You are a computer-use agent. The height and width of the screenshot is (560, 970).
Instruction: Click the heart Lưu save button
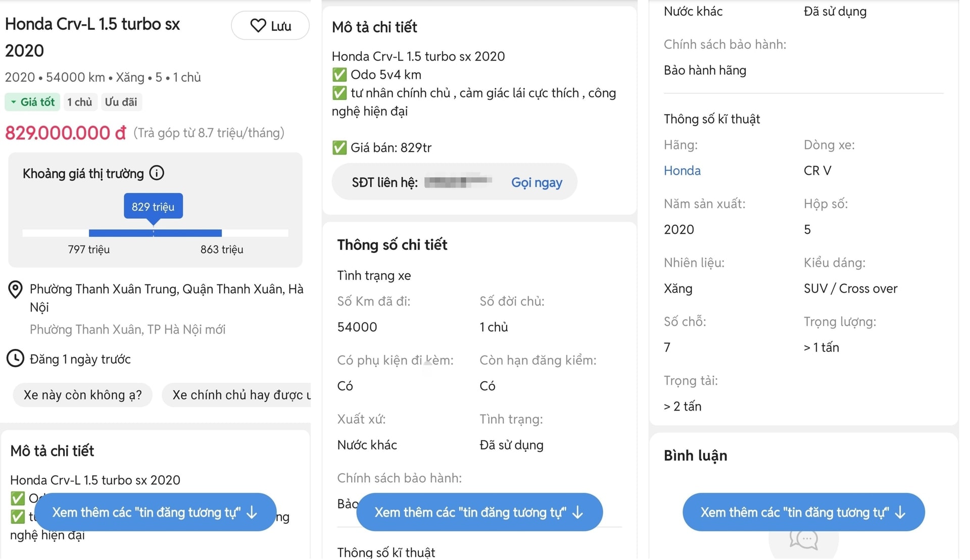[270, 26]
